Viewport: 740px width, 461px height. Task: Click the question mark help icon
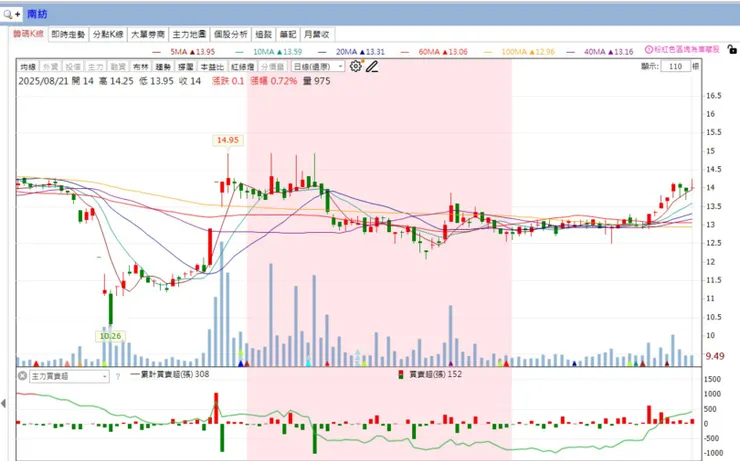tap(118, 377)
